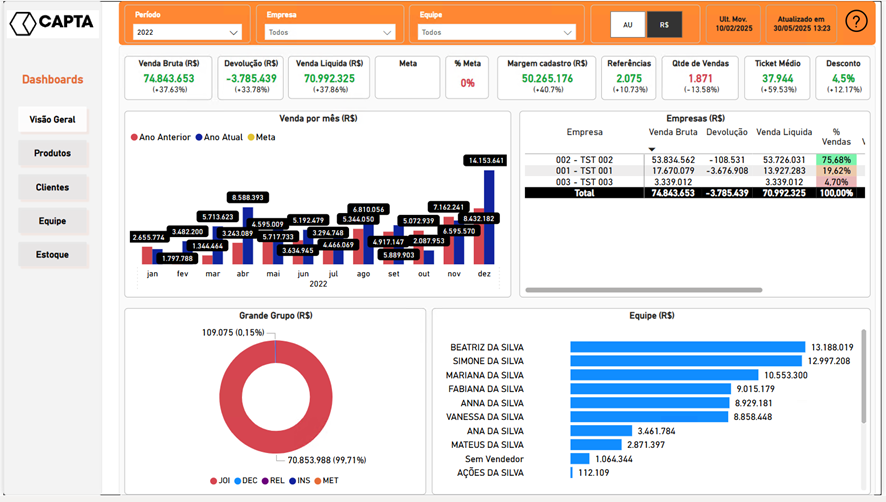Open the Produtos dashboard tab
886x502 pixels.
(x=53, y=153)
